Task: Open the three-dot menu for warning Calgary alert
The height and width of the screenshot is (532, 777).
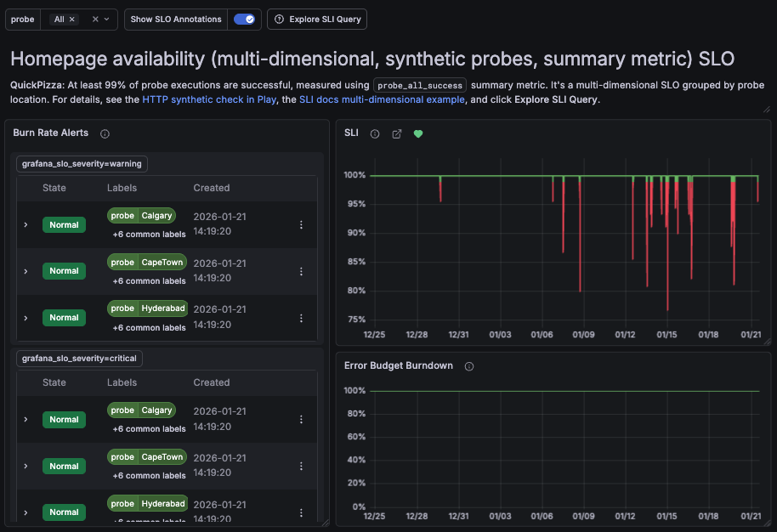Action: pos(301,225)
